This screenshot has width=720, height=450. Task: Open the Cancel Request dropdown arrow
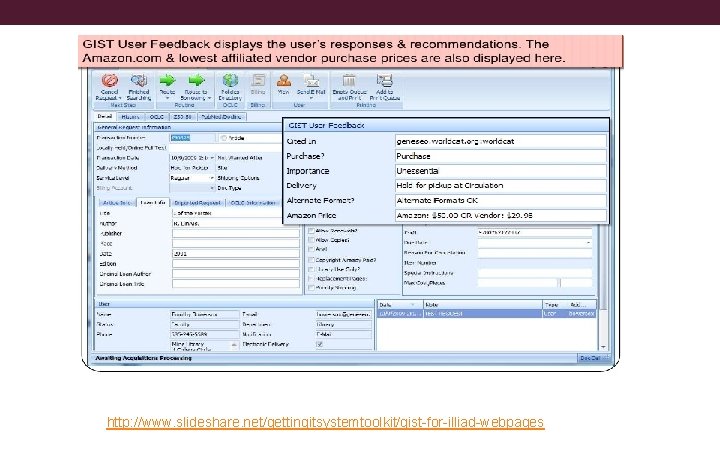point(120,98)
